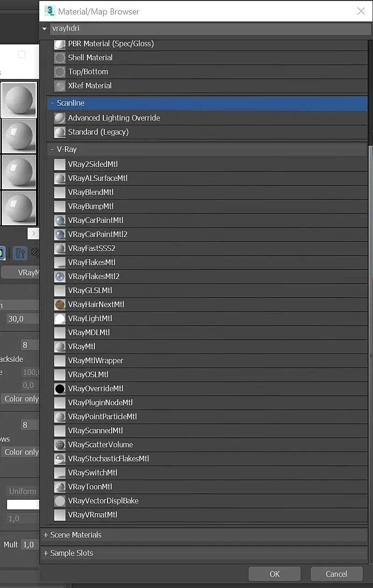Select the third material sample slot
Viewport: 373px width, 588px height.
pyautogui.click(x=19, y=172)
